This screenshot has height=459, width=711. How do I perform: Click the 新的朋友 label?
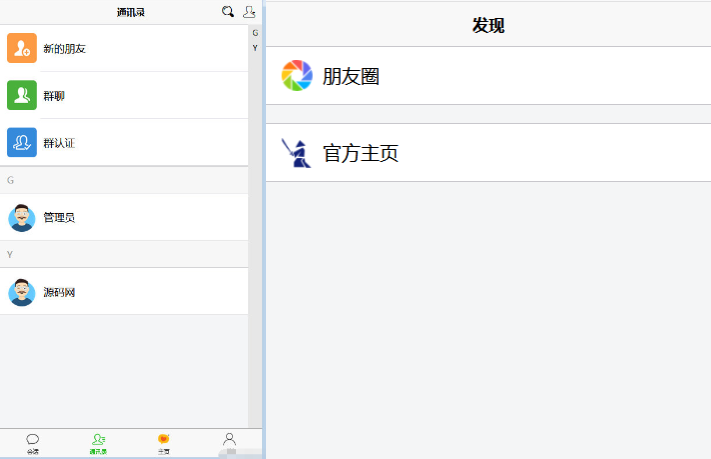64,49
